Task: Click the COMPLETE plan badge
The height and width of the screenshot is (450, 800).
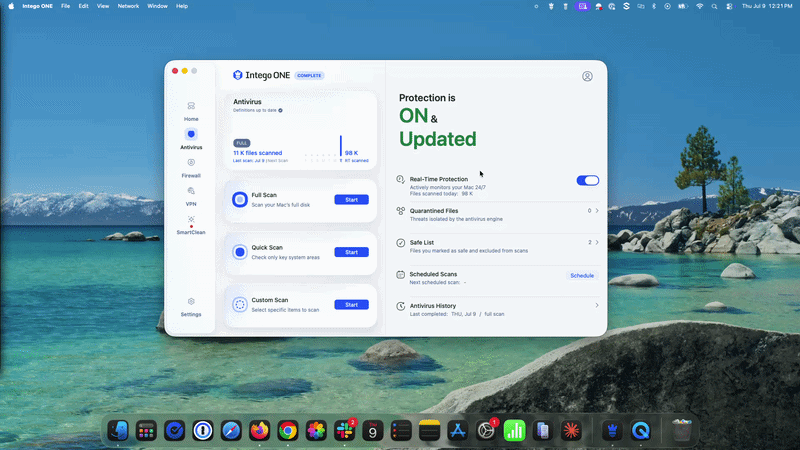Action: click(x=309, y=76)
